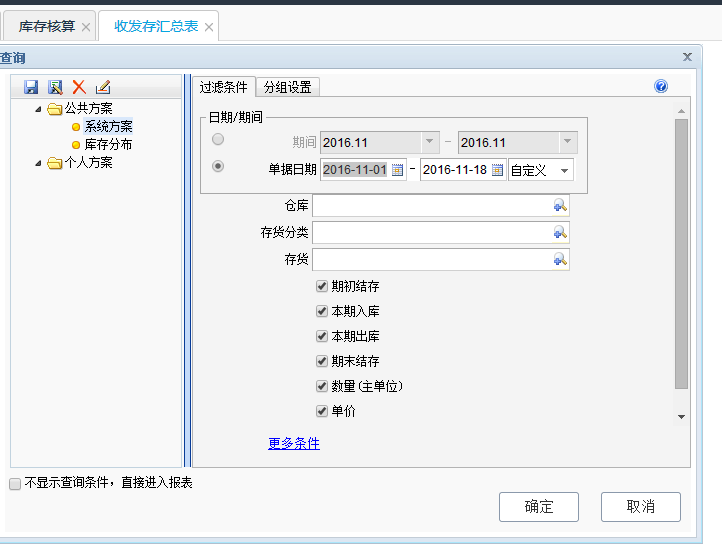Click the red delete scheme icon
The image size is (722, 558).
pos(79,87)
